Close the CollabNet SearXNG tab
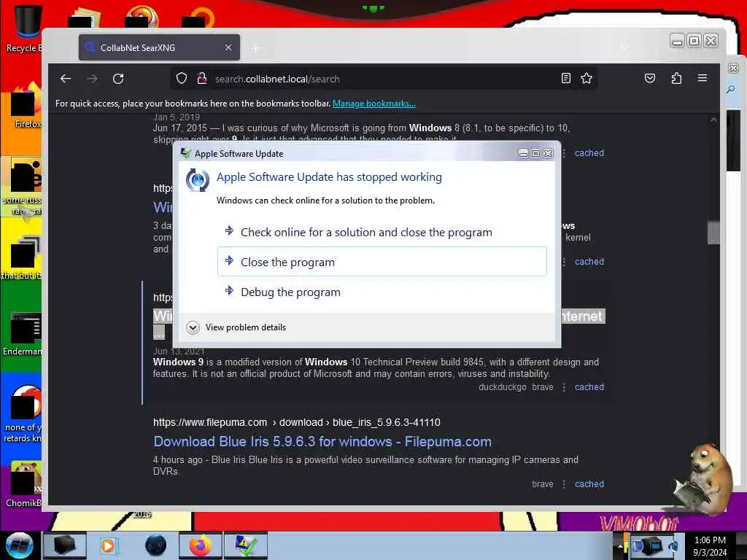Image resolution: width=747 pixels, height=560 pixels. point(228,47)
